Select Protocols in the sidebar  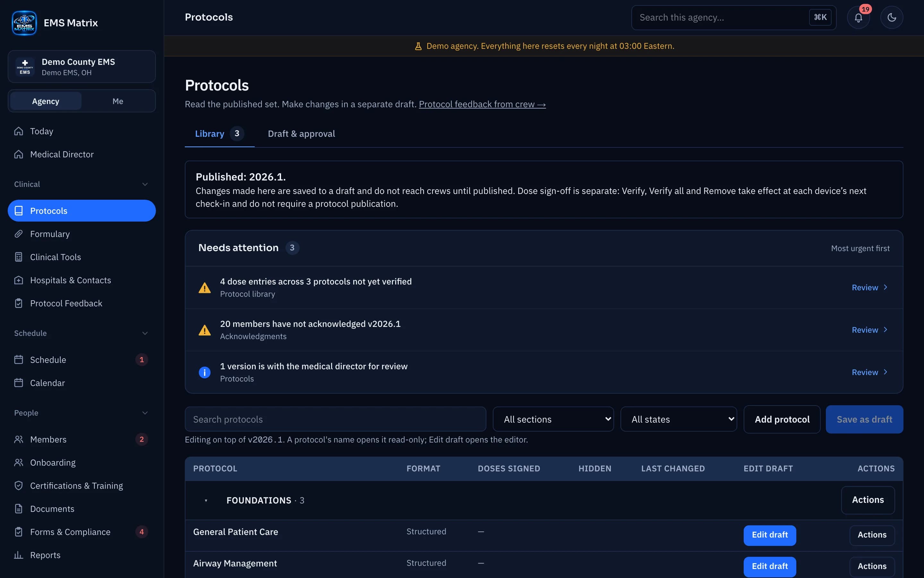(x=82, y=211)
